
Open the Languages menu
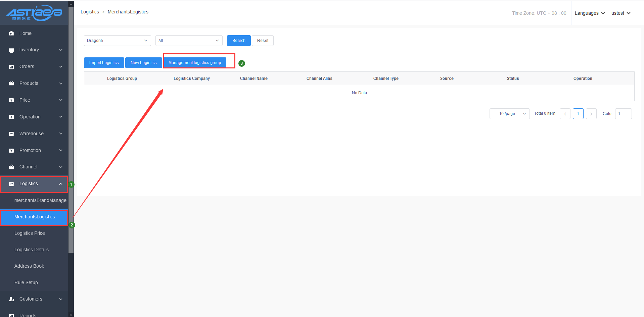(589, 13)
